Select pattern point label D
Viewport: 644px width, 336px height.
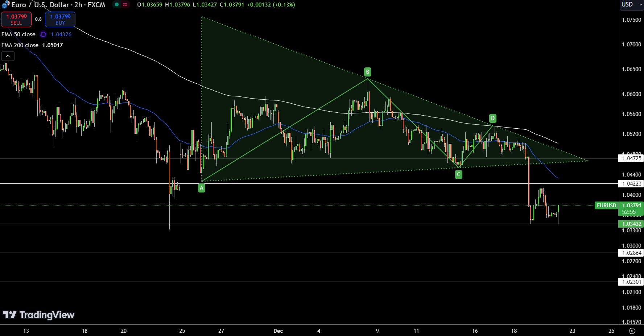(x=492, y=118)
